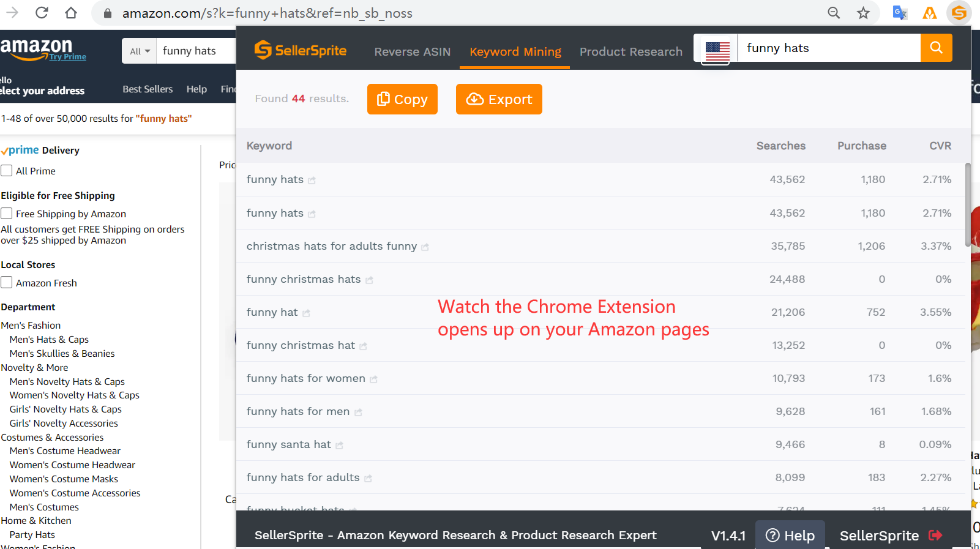Image resolution: width=980 pixels, height=549 pixels.
Task: Click the browser zoom magnifier icon
Action: 834,13
